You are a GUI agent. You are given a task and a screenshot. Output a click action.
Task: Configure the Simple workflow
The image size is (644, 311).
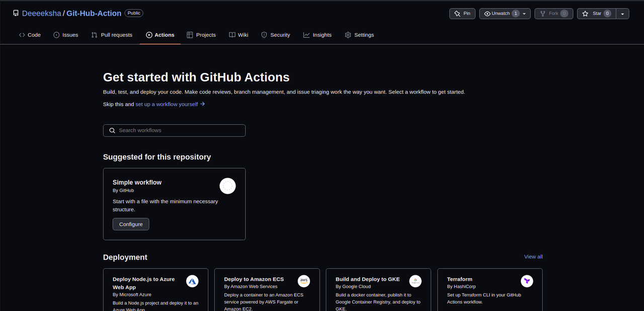[x=131, y=224]
